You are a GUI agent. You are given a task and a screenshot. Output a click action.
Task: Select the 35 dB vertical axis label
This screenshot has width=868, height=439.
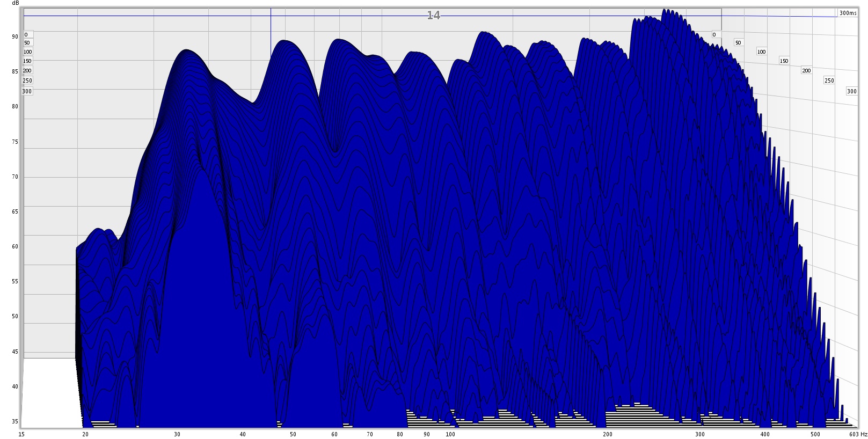(15, 421)
